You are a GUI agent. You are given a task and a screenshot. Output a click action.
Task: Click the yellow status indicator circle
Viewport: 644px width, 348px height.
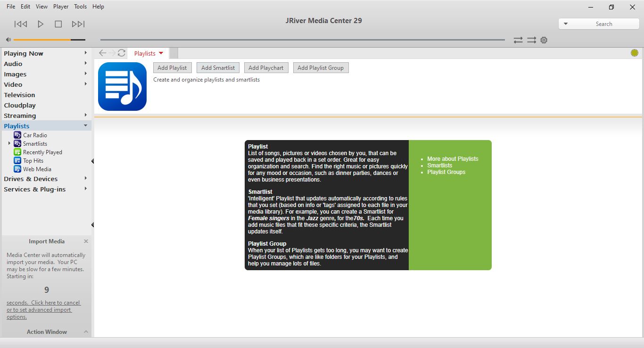tap(635, 53)
